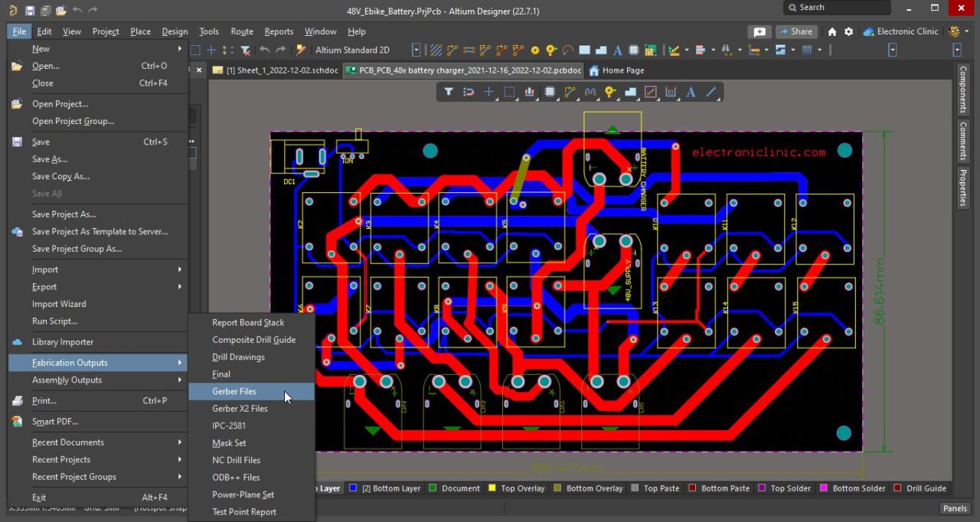The width and height of the screenshot is (980, 522).
Task: Expand the Recent Projects submenu
Action: 97,459
